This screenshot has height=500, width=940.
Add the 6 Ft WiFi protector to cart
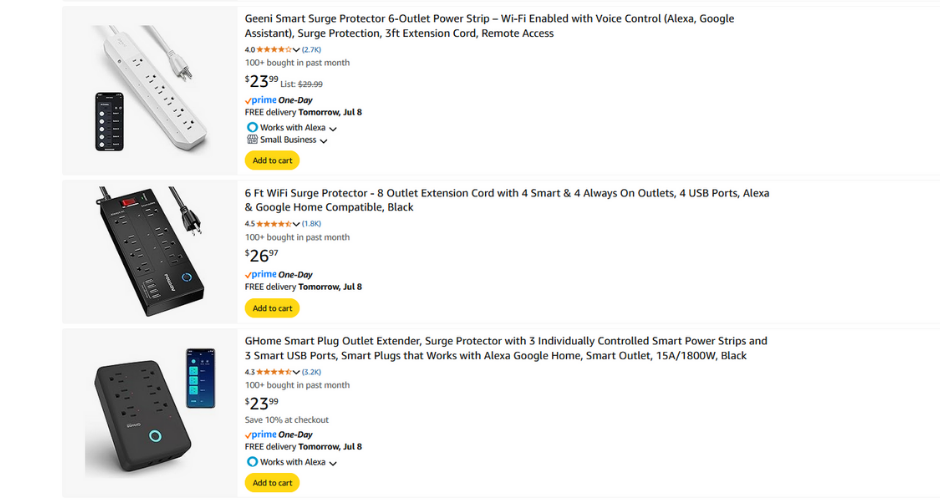pyautogui.click(x=272, y=308)
